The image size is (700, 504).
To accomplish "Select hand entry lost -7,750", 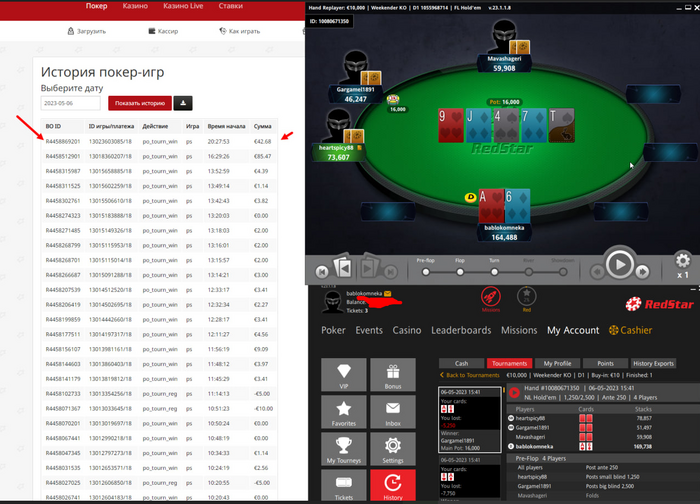I will pos(470,478).
